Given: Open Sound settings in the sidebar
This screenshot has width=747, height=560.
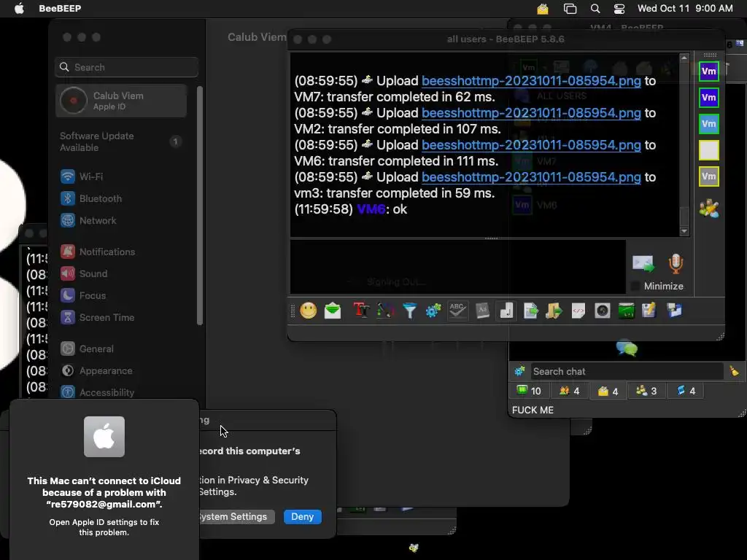Looking at the screenshot, I should pyautogui.click(x=121, y=274).
